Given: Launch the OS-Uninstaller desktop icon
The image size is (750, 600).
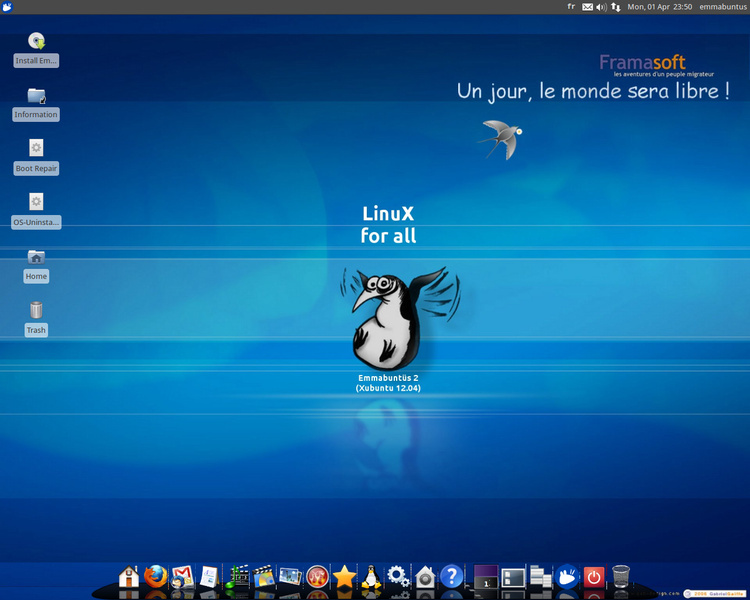Looking at the screenshot, I should [x=36, y=201].
